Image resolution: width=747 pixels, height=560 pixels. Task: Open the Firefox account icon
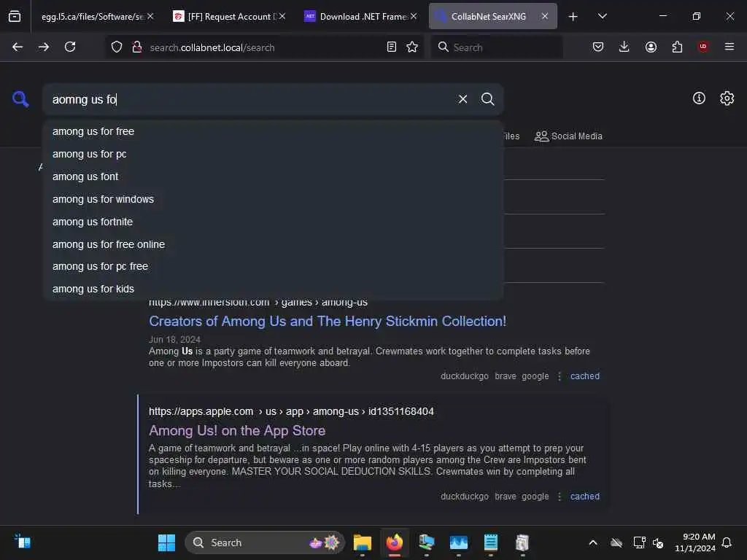coord(651,47)
